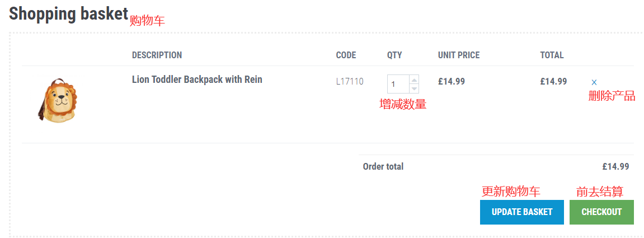This screenshot has height=238, width=644.
Task: Proceed with the Checkout button
Action: point(601,212)
